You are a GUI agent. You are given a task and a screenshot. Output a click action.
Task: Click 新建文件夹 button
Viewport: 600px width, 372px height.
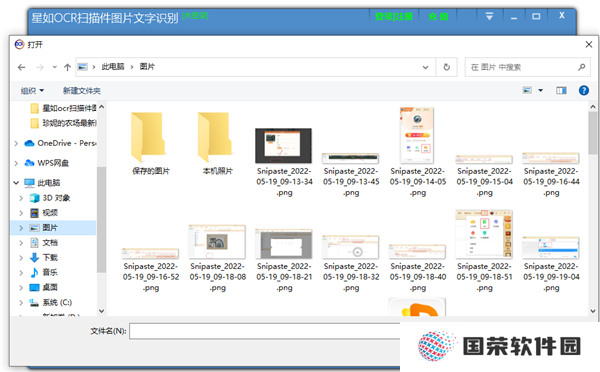[82, 91]
